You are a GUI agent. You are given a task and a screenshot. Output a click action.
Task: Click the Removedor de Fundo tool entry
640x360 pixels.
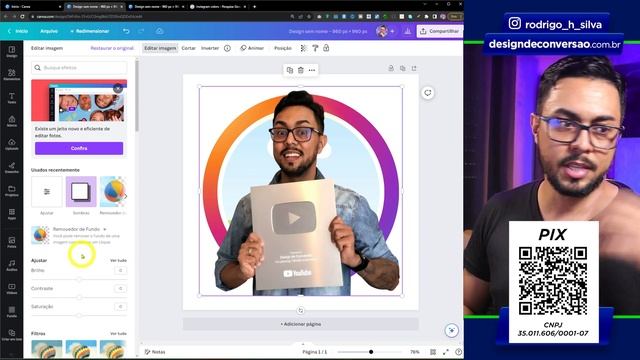pyautogui.click(x=79, y=236)
